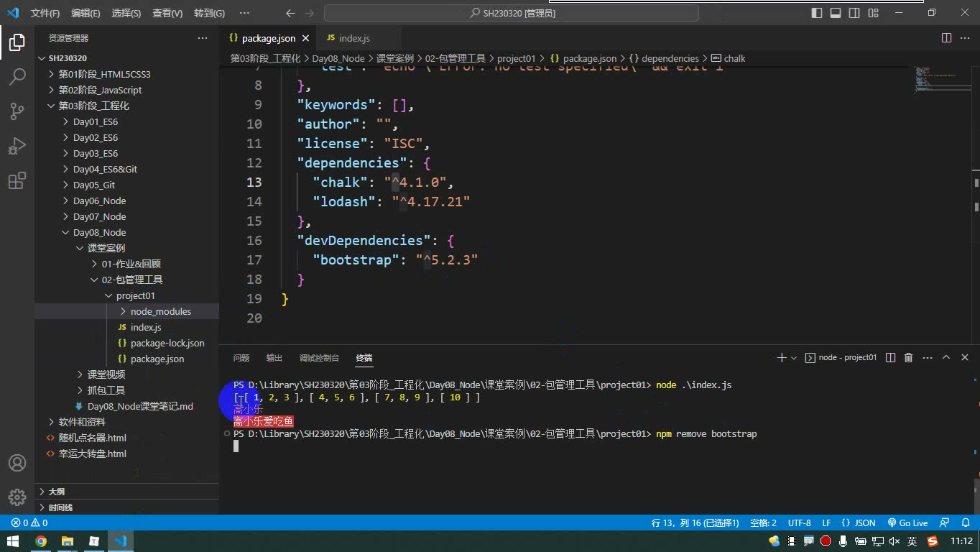980x552 pixels.
Task: Open the 查看(V) menu
Action: [167, 13]
